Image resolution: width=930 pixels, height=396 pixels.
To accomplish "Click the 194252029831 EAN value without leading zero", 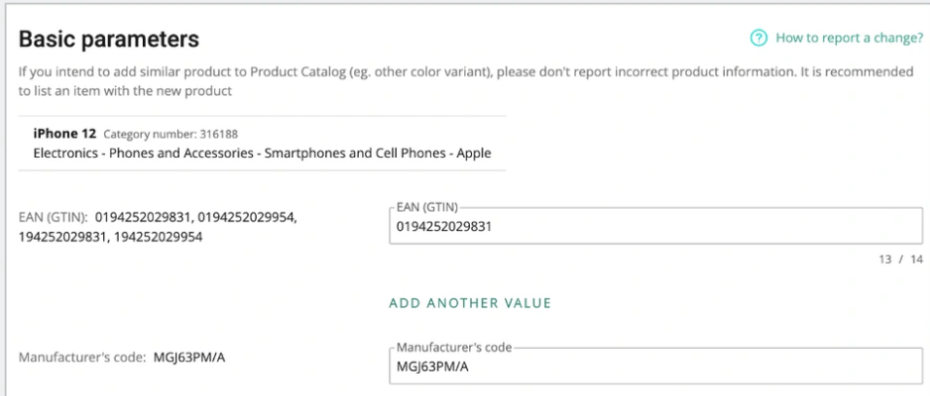I will 63,237.
